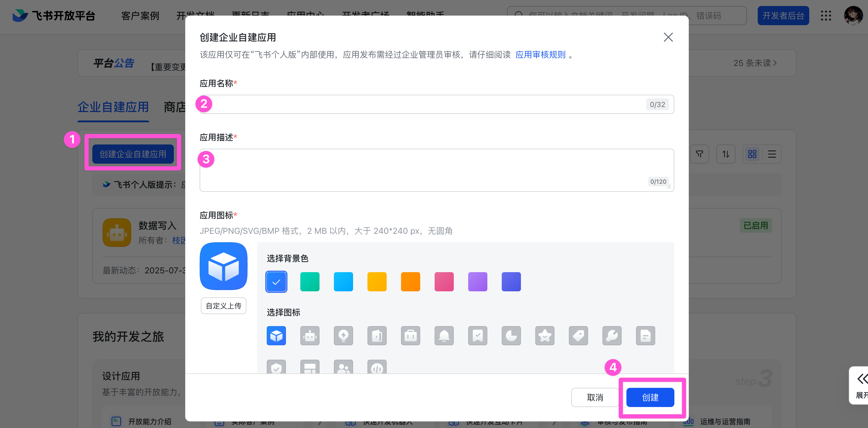Pick the people group icon option
Screen dimensions: 868x428
343,367
